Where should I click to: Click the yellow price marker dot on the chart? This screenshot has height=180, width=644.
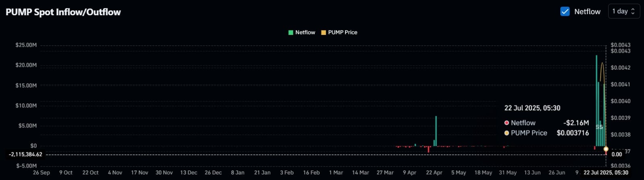(x=606, y=149)
